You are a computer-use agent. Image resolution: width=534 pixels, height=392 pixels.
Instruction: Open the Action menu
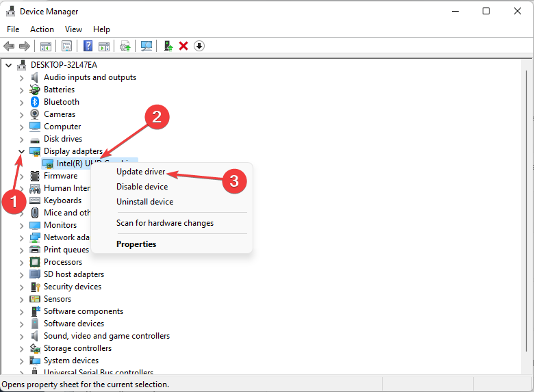(42, 29)
